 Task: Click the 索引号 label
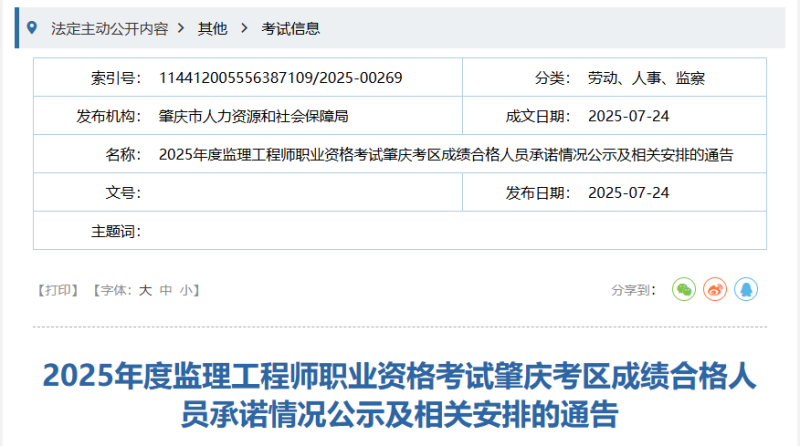click(116, 78)
